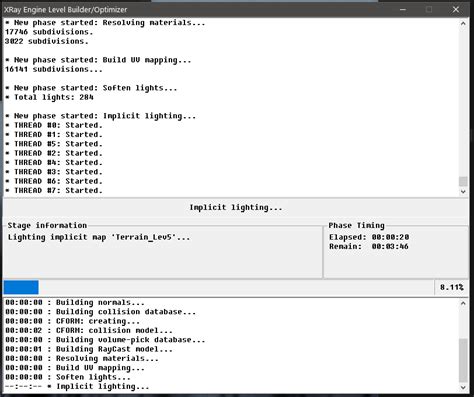Select the 'THREAD #7: Started.' line
Image resolution: width=474 pixels, height=397 pixels.
54,191
